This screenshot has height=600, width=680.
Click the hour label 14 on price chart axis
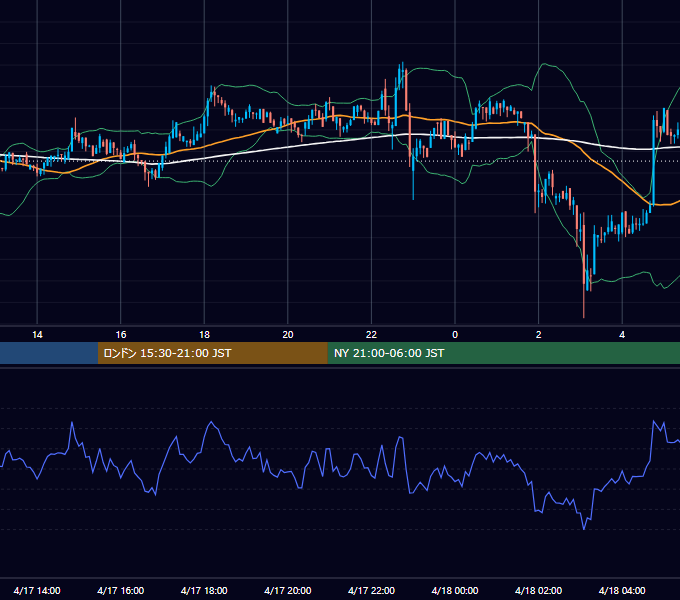[x=37, y=335]
